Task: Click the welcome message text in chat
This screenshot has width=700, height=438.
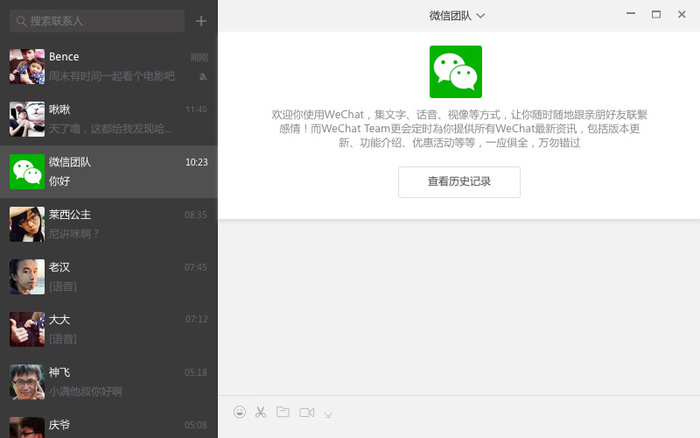Action: 459,129
